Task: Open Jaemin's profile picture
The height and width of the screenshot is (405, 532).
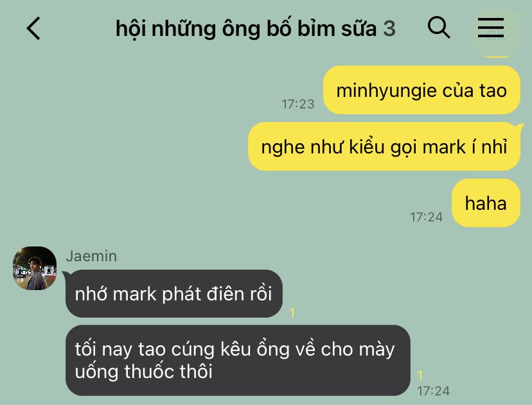Action: click(x=35, y=268)
